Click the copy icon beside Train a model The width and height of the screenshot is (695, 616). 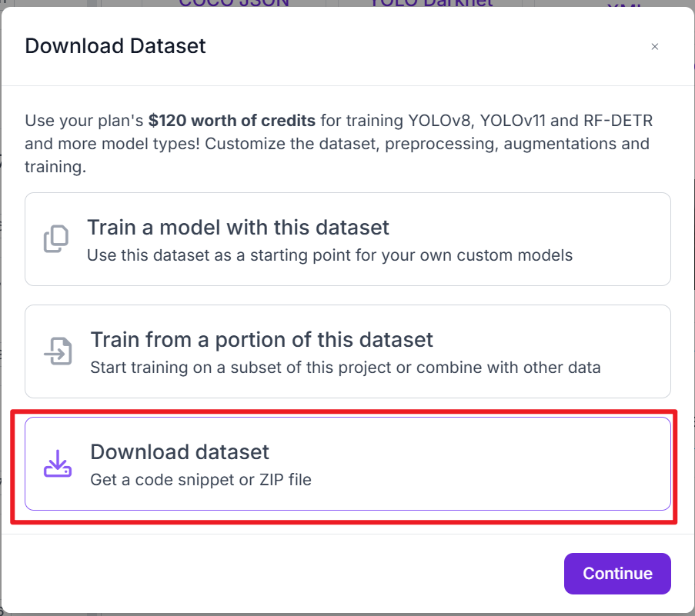click(56, 239)
